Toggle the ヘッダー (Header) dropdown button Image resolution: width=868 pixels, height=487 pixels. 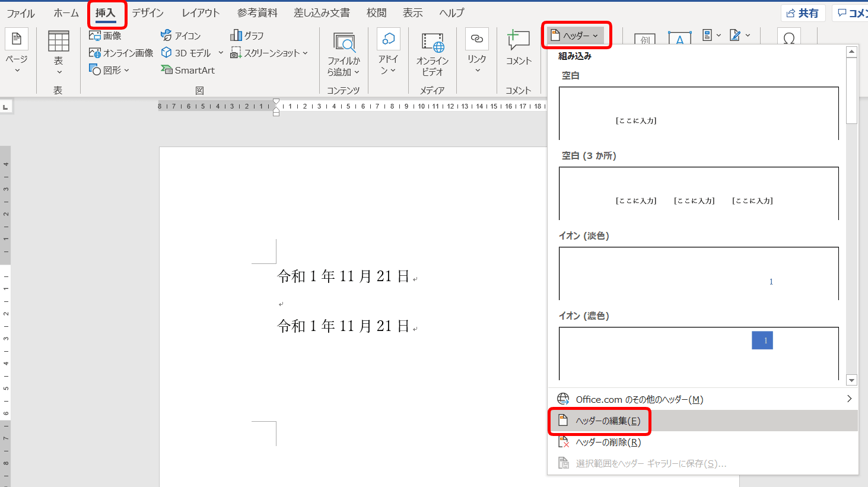[575, 36]
